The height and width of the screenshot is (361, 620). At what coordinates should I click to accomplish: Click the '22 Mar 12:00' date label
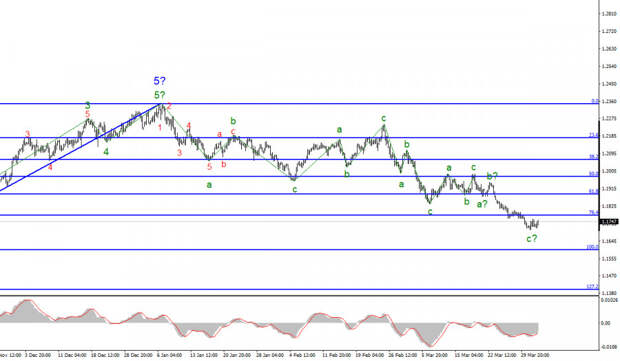coord(502,355)
